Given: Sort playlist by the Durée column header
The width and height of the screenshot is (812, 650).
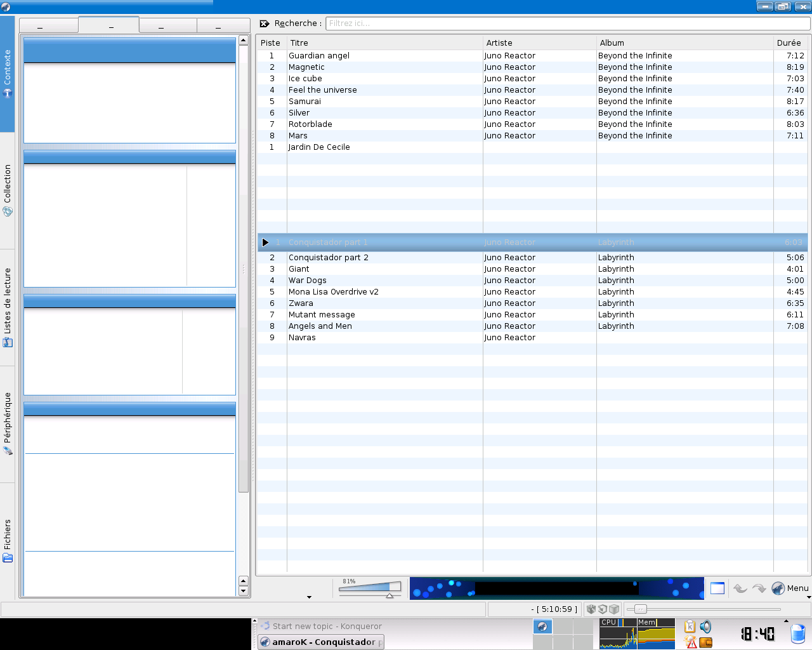Looking at the screenshot, I should coord(789,43).
